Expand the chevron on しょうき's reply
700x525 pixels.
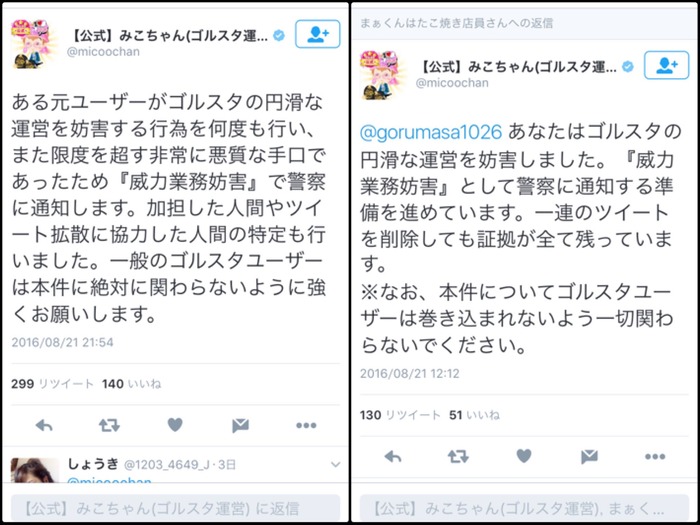(336, 465)
